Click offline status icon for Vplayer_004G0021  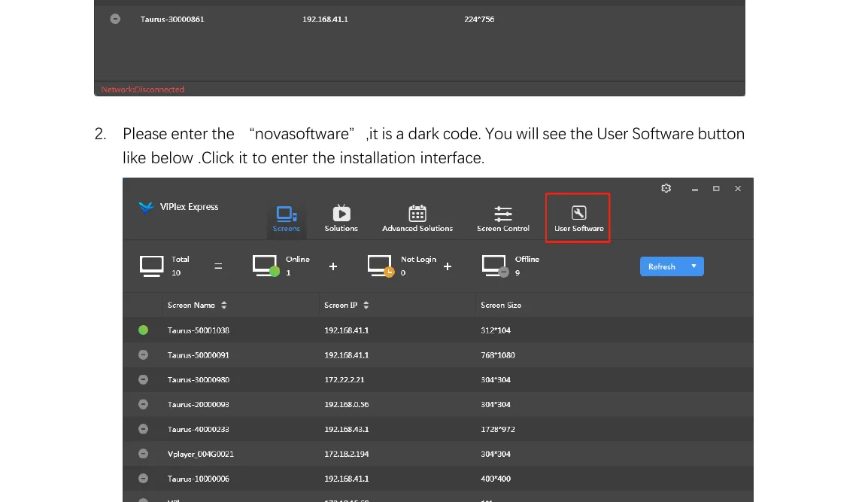tap(144, 454)
